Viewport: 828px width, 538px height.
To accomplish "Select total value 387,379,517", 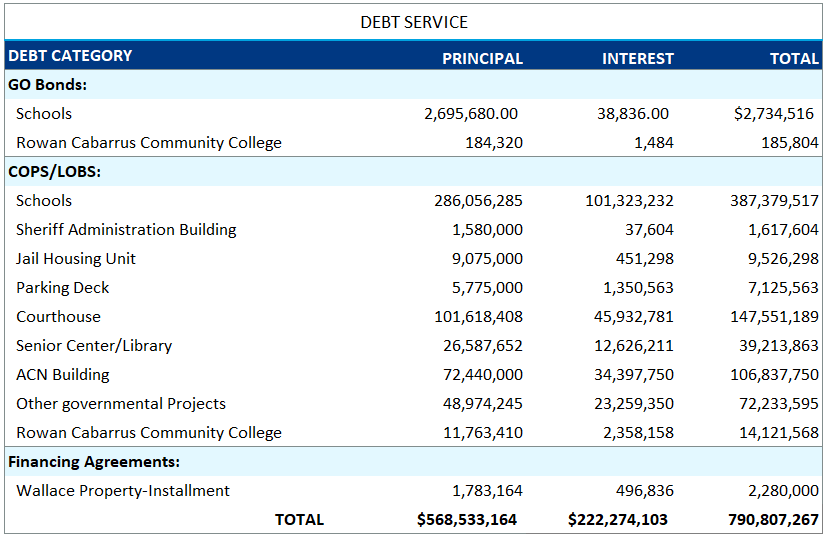I will pyautogui.click(x=775, y=201).
